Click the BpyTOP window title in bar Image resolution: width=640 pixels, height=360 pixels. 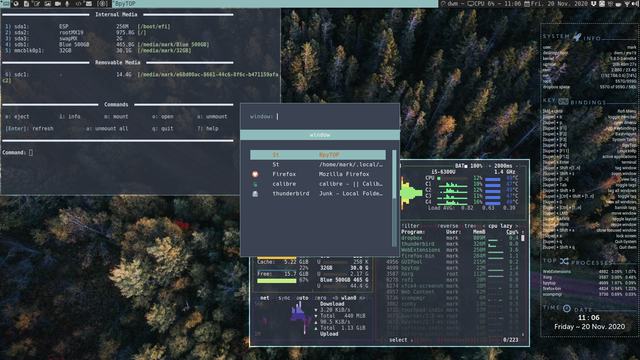pos(125,4)
